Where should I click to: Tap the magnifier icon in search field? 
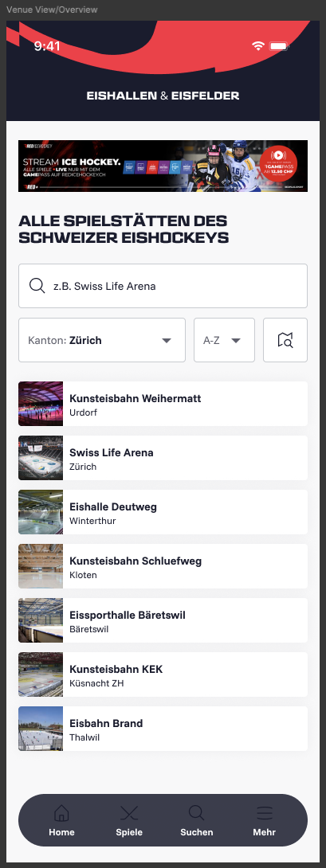[37, 286]
